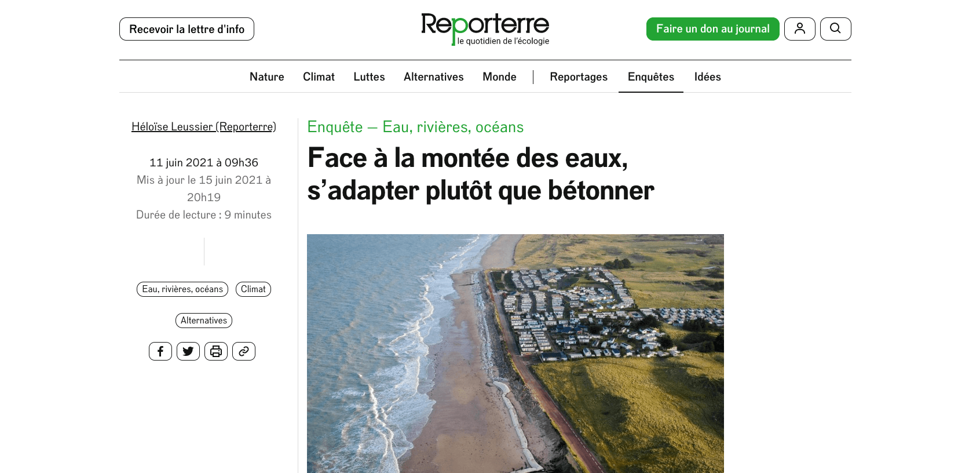Open the Luttes section

[369, 77]
